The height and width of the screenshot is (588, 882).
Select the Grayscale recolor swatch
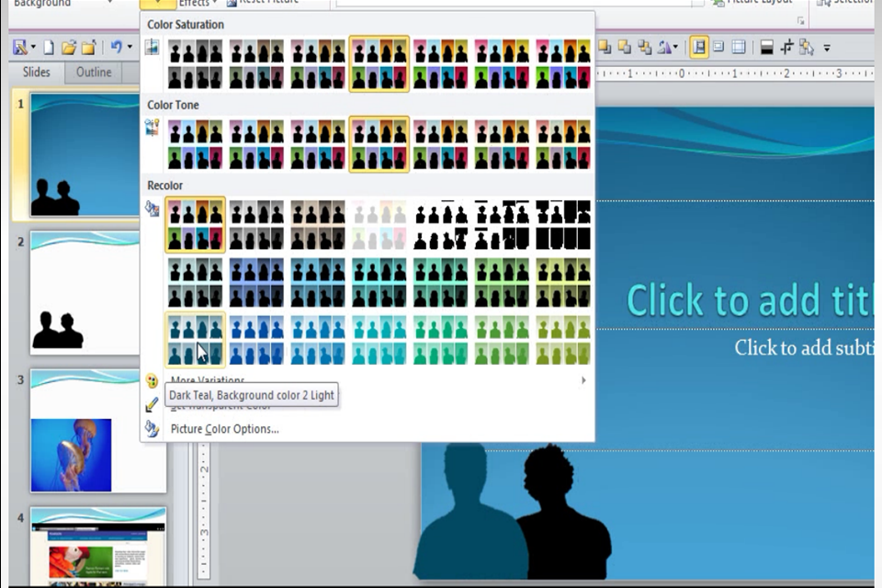coord(256,224)
